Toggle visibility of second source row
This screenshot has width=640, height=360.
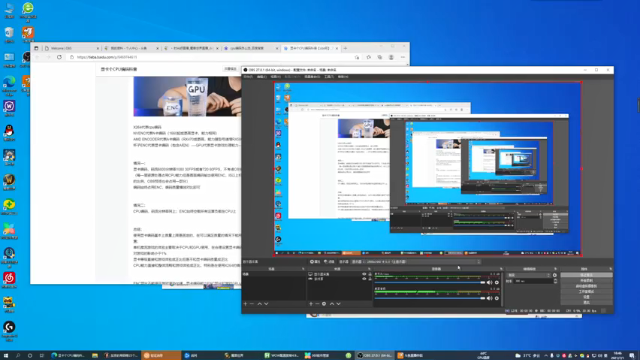[364, 279]
